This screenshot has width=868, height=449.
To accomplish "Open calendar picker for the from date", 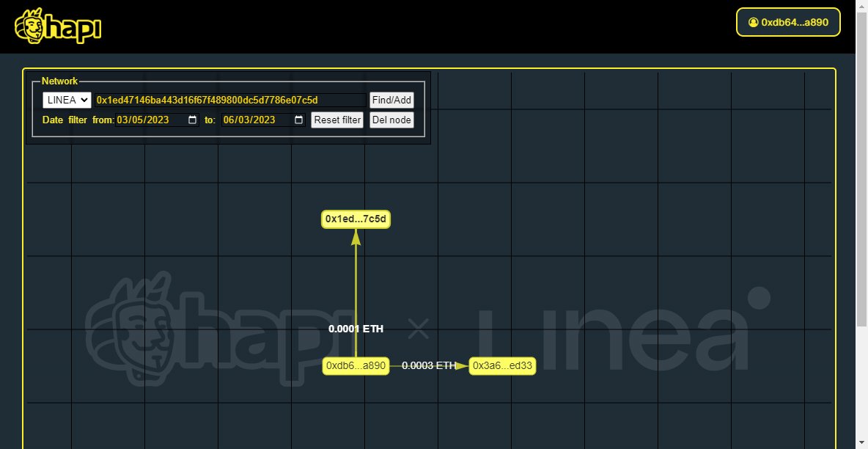I will (193, 120).
